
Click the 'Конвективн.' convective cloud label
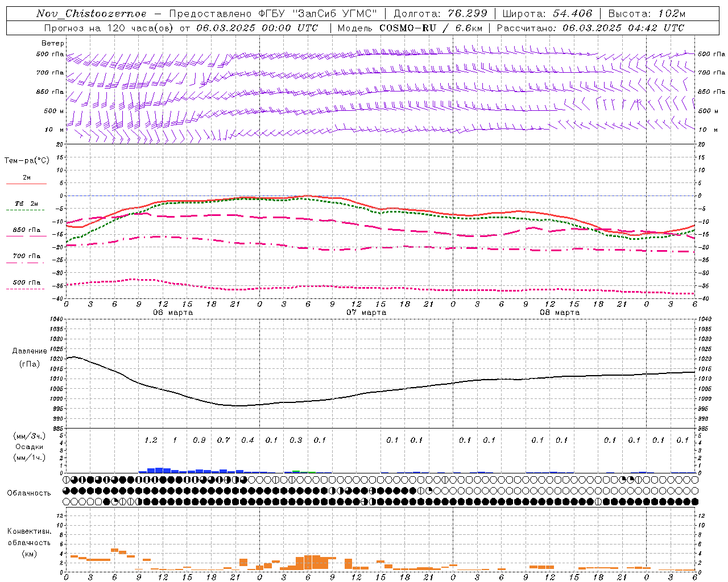pyautogui.click(x=30, y=531)
